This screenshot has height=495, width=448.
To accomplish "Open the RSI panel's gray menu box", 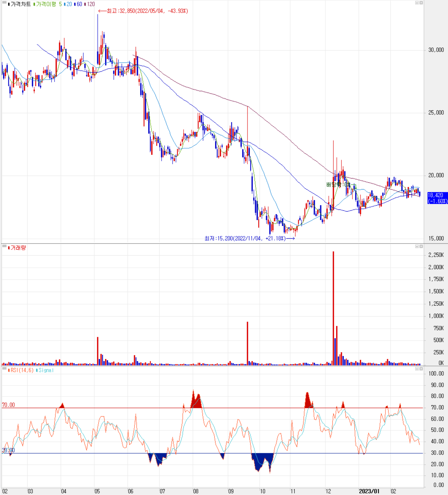I will (4, 368).
